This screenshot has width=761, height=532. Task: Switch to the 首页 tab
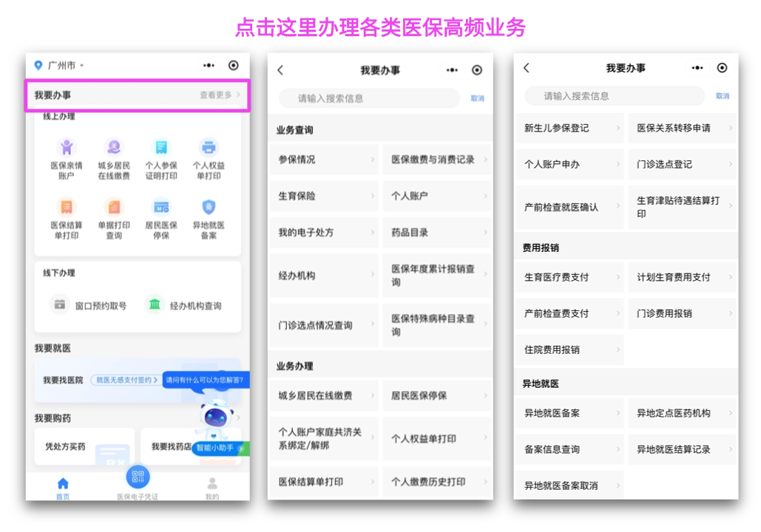coord(63,487)
